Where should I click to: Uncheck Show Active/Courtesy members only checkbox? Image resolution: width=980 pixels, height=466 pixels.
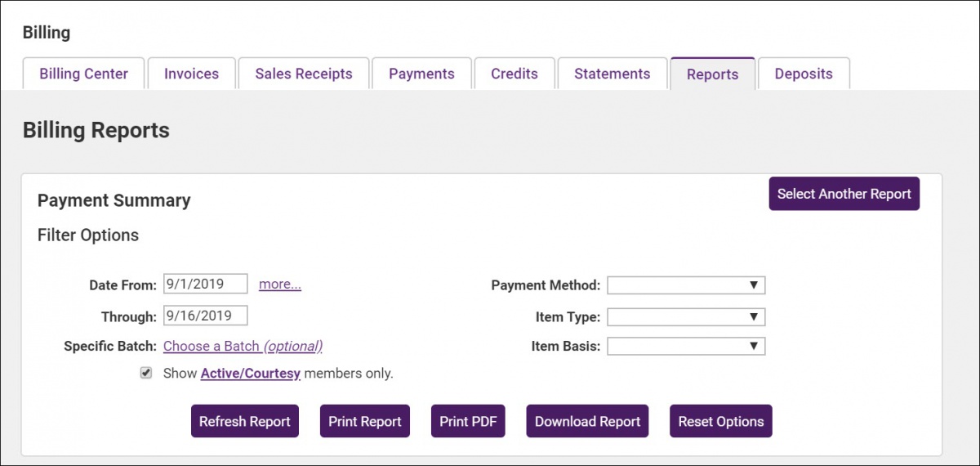tap(146, 373)
